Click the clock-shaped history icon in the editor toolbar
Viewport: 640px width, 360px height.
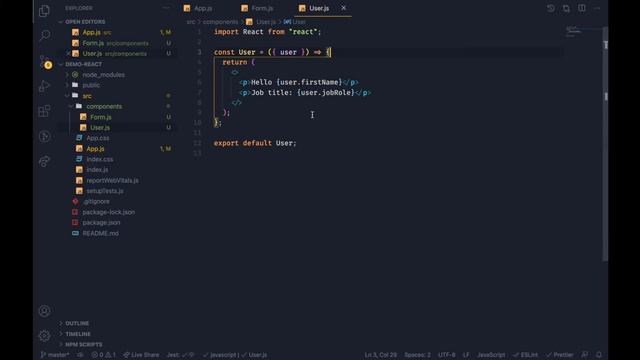pyautogui.click(x=551, y=8)
